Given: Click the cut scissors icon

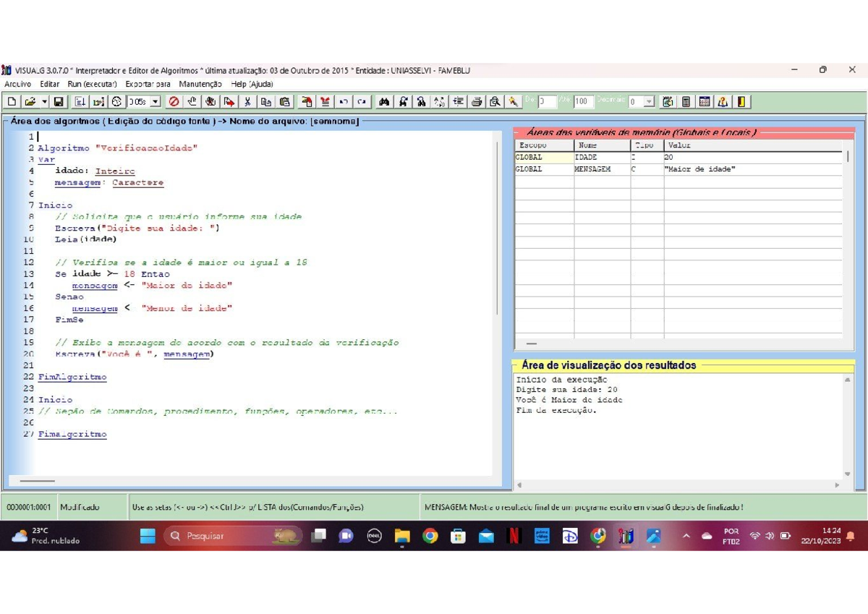Looking at the screenshot, I should (x=247, y=102).
